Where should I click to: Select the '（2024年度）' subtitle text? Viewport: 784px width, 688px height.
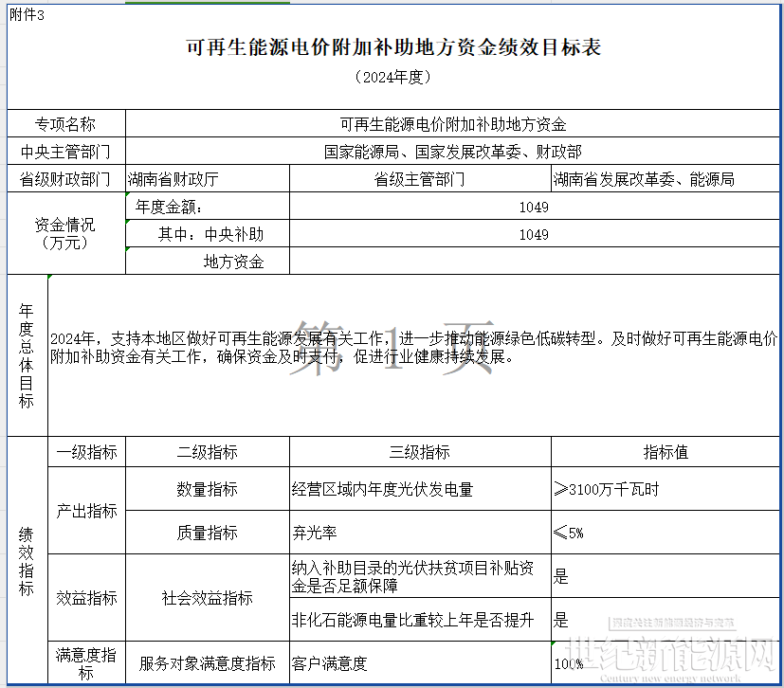(x=393, y=77)
